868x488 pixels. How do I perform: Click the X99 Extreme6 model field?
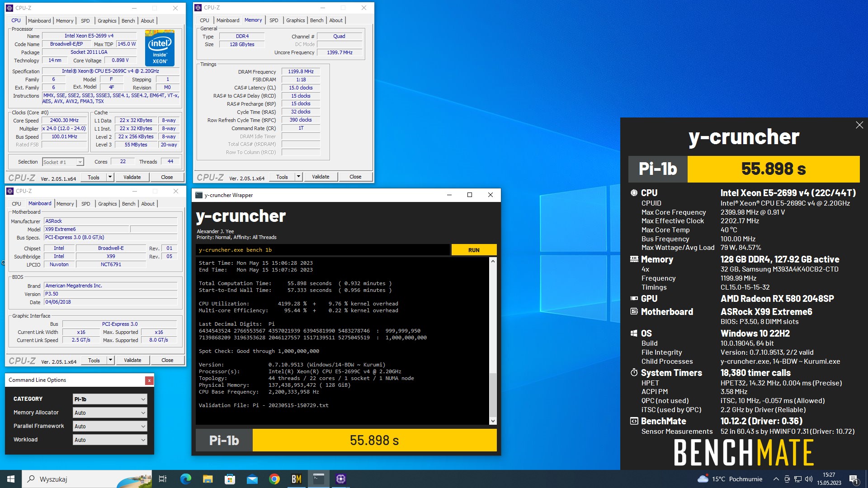[x=86, y=229]
